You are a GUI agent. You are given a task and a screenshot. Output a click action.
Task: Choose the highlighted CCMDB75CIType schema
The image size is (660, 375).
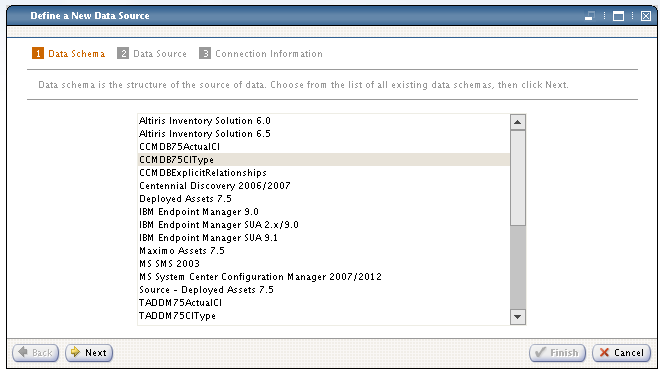tap(323, 160)
